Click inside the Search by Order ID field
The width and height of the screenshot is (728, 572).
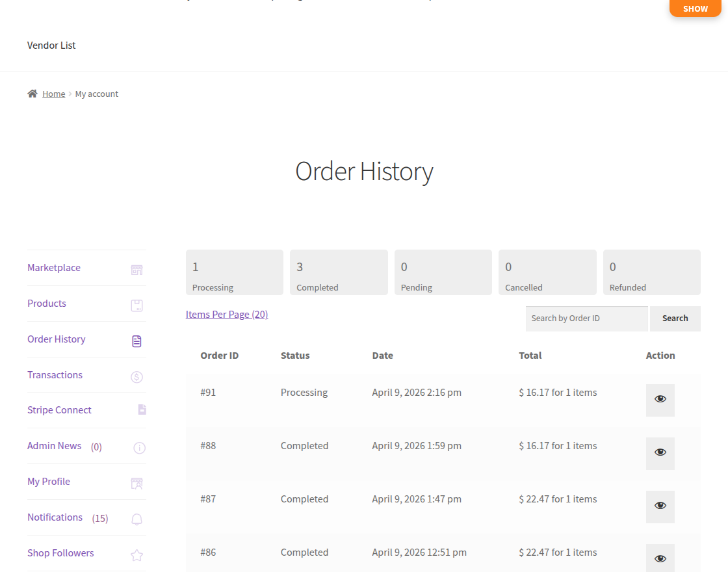[585, 318]
